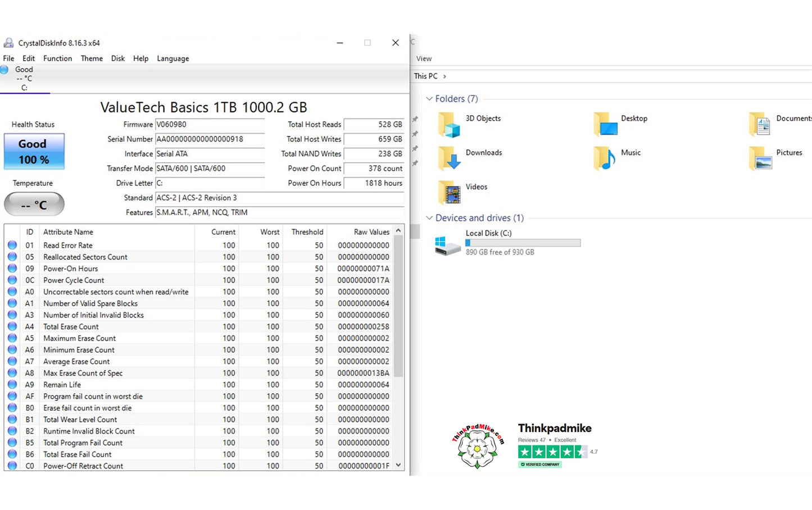This screenshot has width=812, height=510.
Task: Select the 3D Objects folder icon
Action: [x=450, y=124]
